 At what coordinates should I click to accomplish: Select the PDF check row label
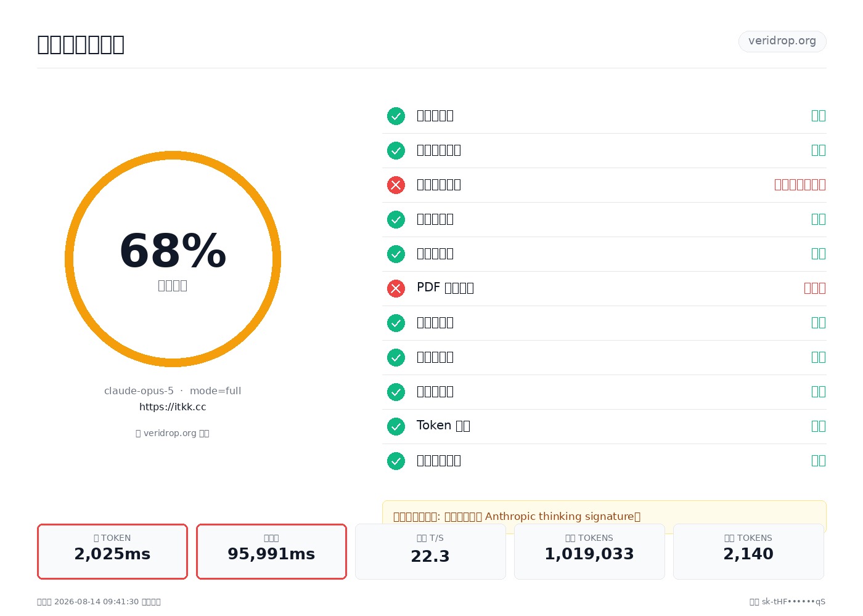click(x=445, y=288)
